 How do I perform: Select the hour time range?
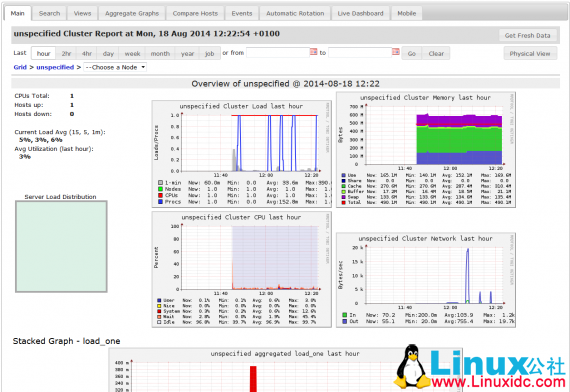[43, 53]
